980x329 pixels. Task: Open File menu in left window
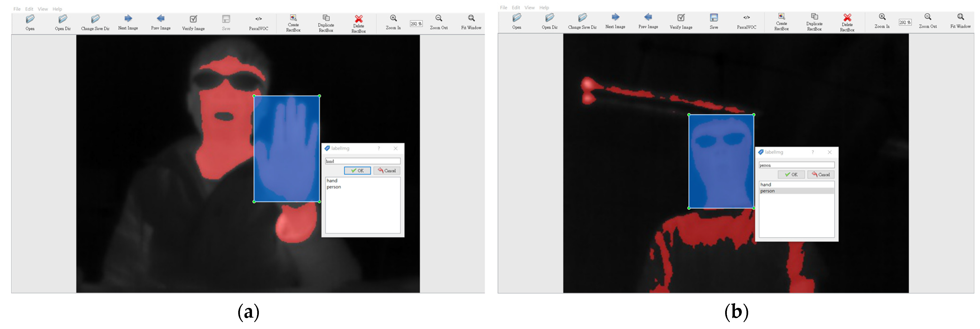coord(17,9)
